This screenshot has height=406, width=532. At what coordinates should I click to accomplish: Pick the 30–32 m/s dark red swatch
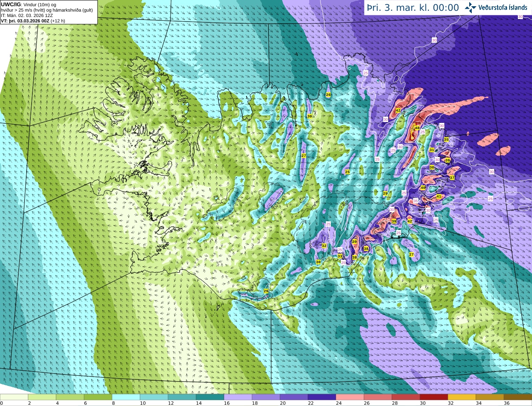click(x=434, y=397)
